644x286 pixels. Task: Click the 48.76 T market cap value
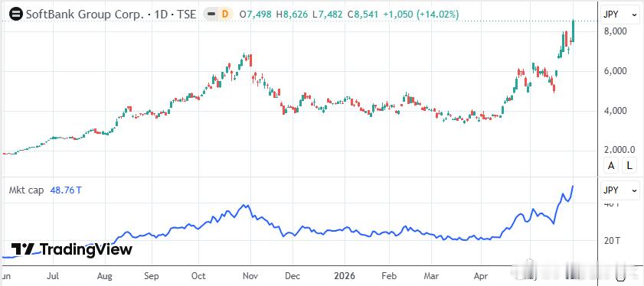(65, 190)
